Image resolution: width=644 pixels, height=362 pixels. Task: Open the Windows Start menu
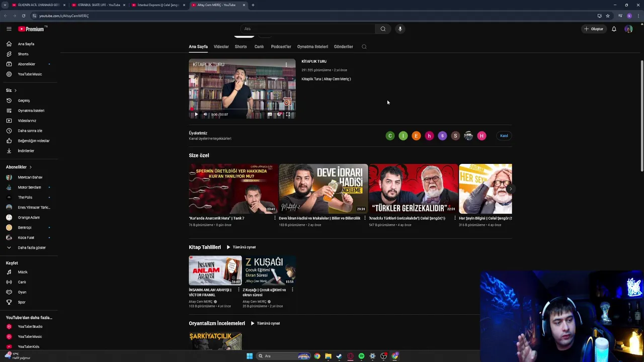click(x=249, y=356)
